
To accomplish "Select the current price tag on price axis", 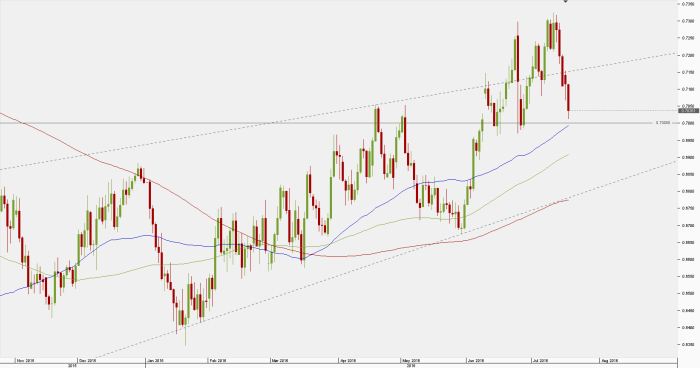I will [x=688, y=110].
